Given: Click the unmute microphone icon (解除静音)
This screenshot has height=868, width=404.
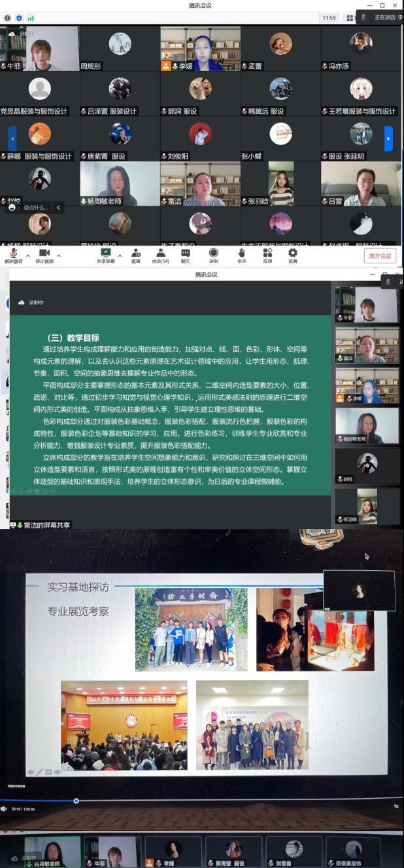Looking at the screenshot, I should pyautogui.click(x=12, y=253).
